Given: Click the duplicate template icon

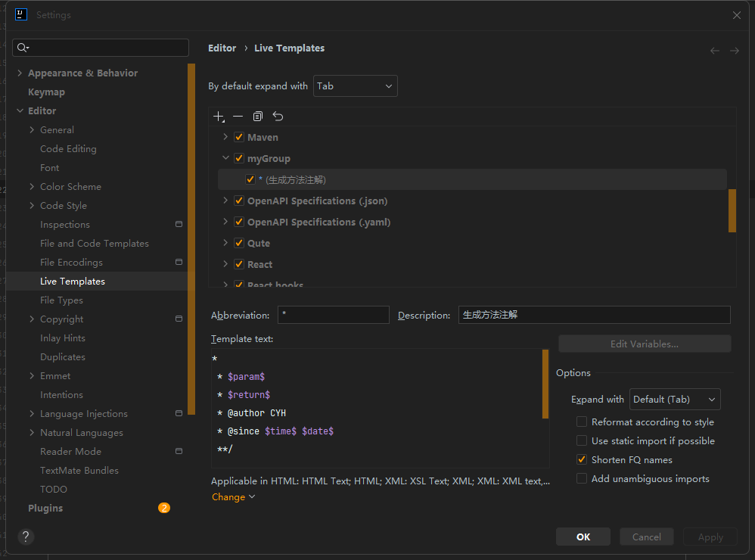Looking at the screenshot, I should (258, 117).
